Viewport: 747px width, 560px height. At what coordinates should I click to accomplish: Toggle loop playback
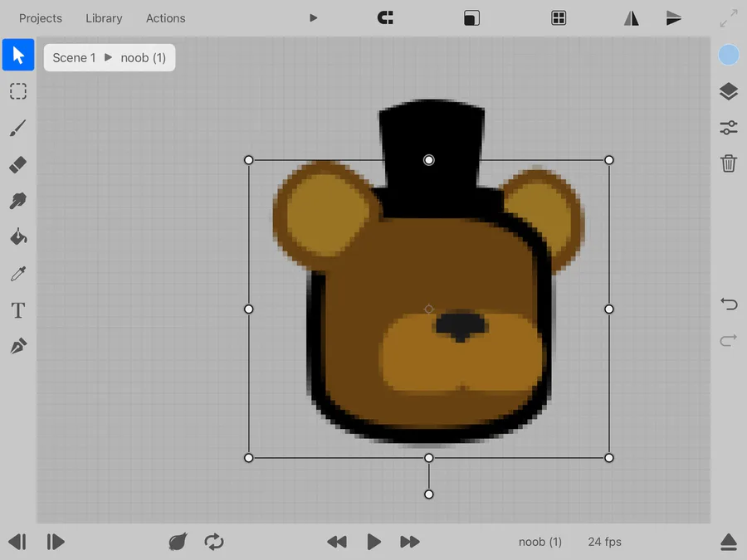(214, 542)
